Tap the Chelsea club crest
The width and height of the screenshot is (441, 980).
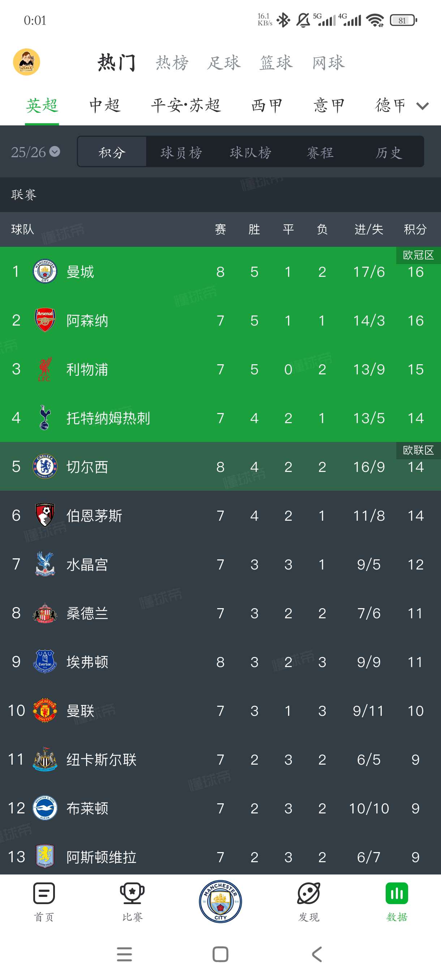pos(45,467)
